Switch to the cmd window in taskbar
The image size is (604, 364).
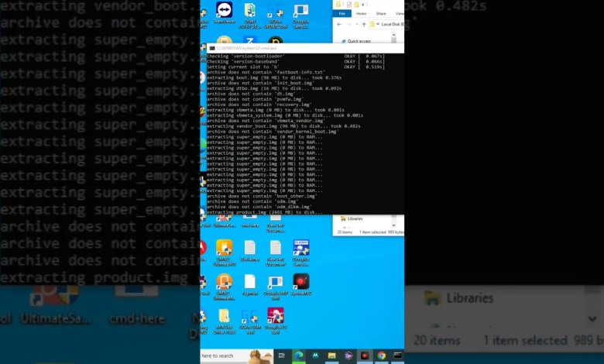click(x=397, y=355)
